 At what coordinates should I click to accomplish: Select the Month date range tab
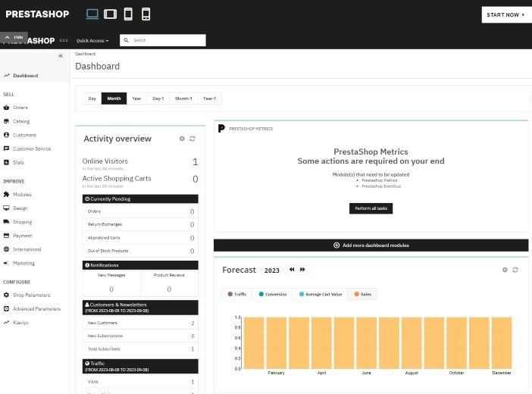pyautogui.click(x=114, y=98)
